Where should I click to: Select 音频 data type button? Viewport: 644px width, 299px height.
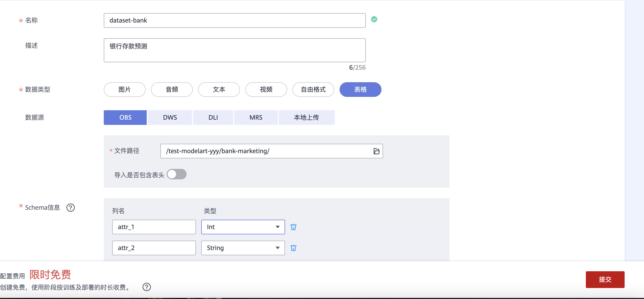coord(172,90)
